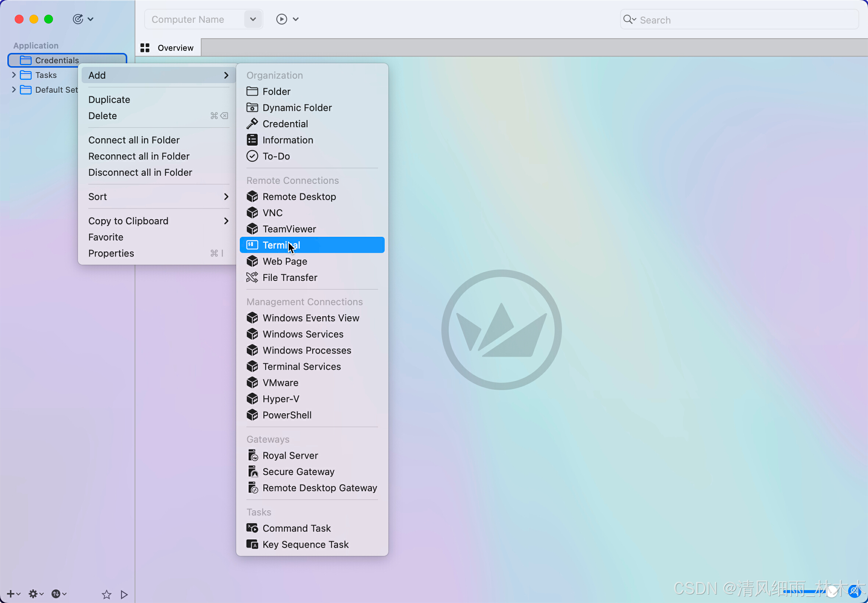The image size is (868, 603).
Task: Select the Credentials folder in sidebar
Action: (x=67, y=60)
